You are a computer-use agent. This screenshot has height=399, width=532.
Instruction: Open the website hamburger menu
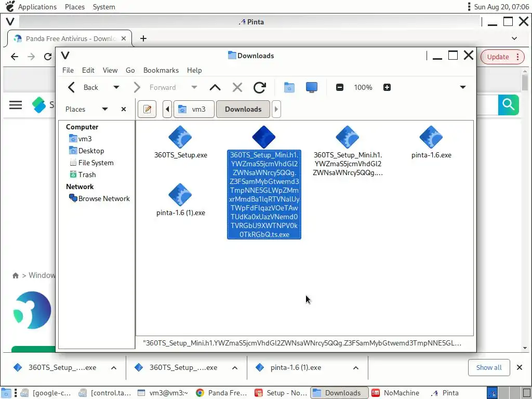[x=16, y=105]
